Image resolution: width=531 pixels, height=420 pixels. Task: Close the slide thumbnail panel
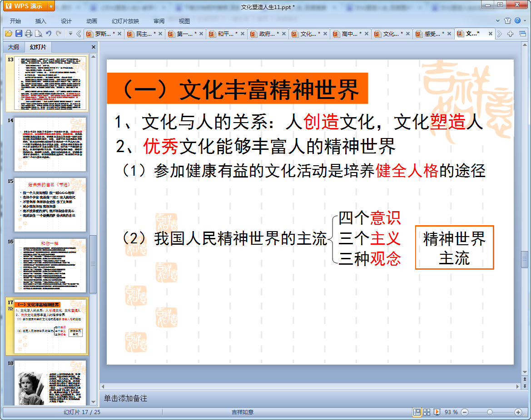click(x=94, y=47)
